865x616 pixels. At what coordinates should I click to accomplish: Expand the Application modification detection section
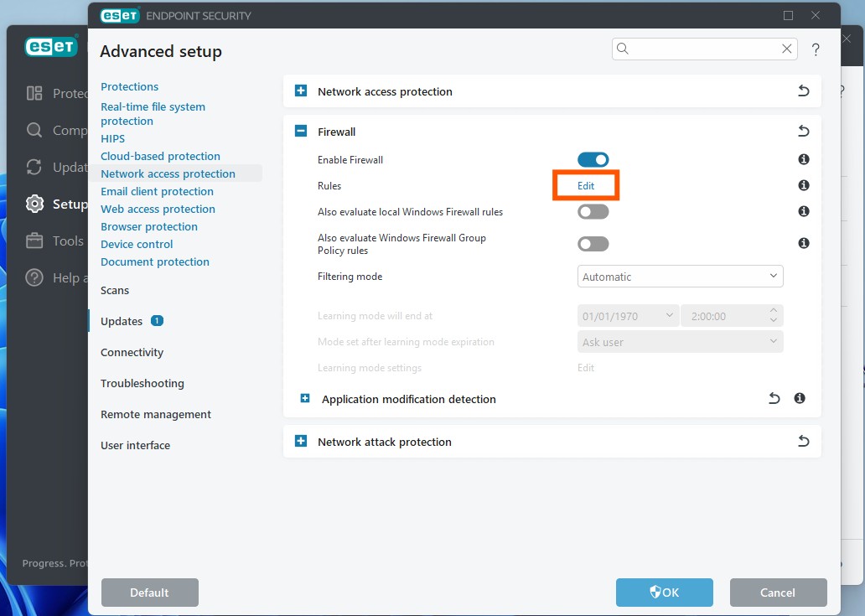(305, 399)
